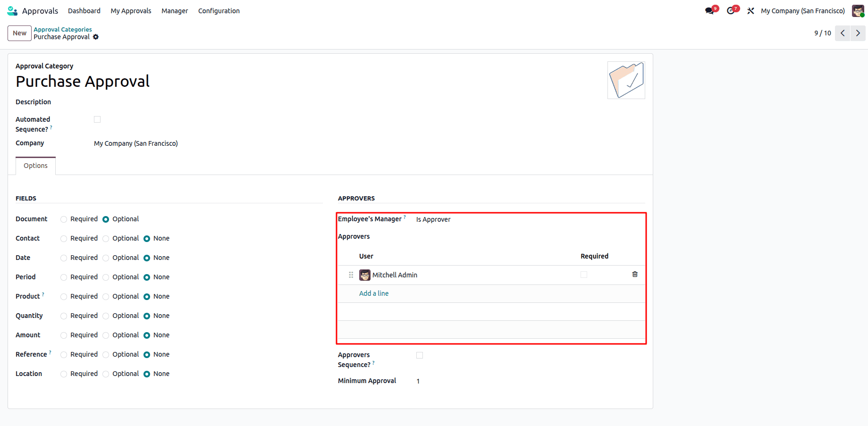Delete the Mitchell Admin approver row

click(x=635, y=275)
